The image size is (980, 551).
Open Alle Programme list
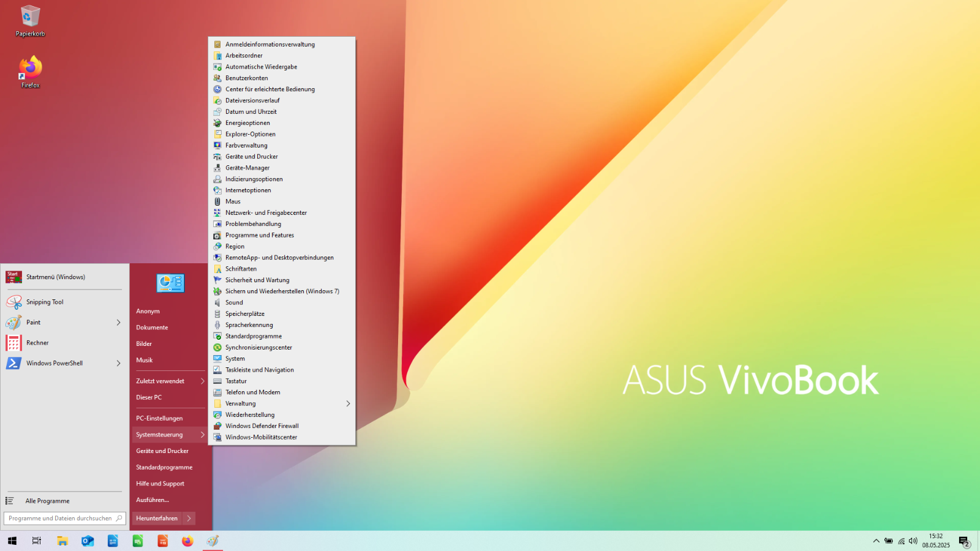64,501
